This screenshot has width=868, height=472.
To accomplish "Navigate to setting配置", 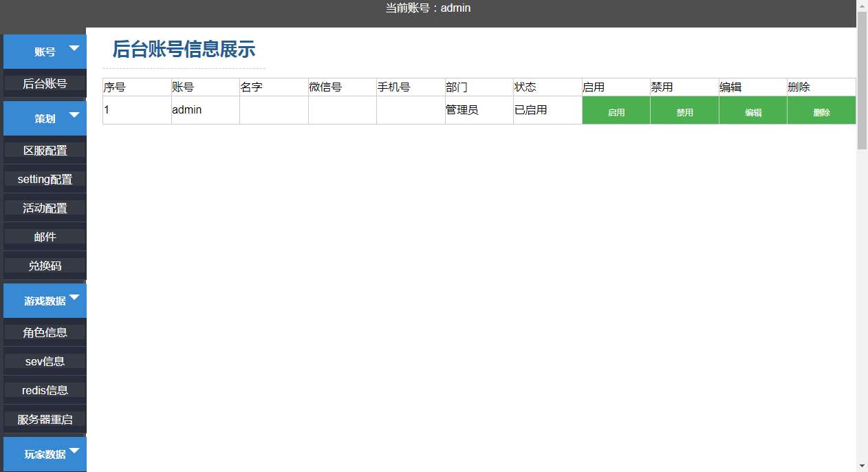I will pos(44,179).
